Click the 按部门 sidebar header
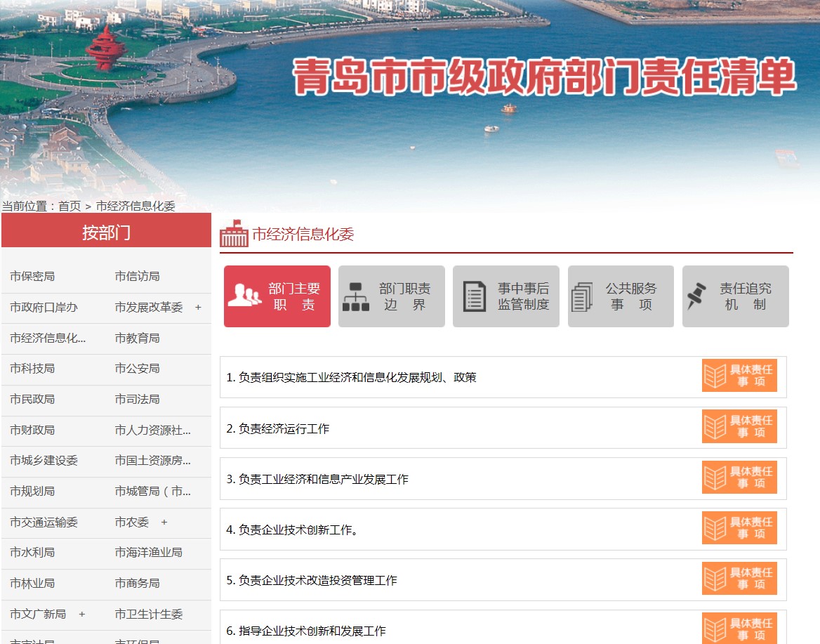Screen dimensions: 820x644 point(106,232)
